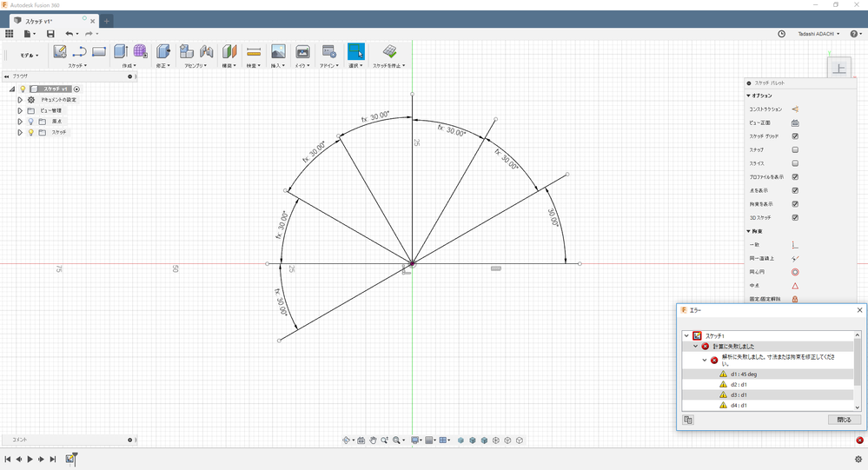
Task: Click the Joint icon under アセンブリ
Action: (x=207, y=51)
